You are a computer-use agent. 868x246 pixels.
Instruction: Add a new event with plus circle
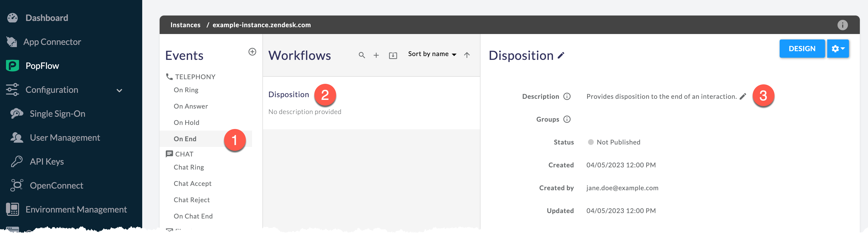tap(252, 51)
